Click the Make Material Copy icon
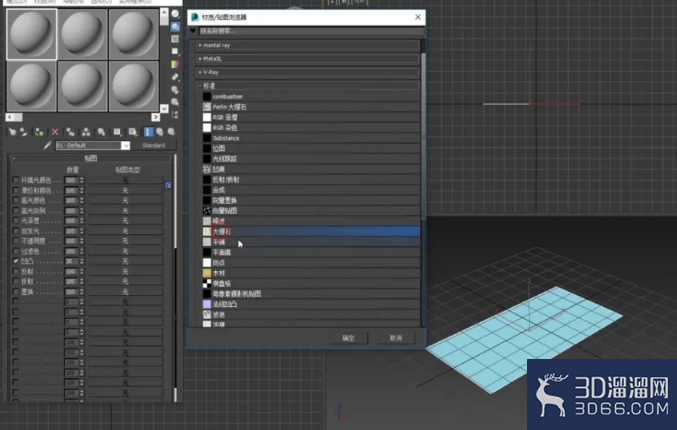This screenshot has height=430, width=677. click(70, 132)
